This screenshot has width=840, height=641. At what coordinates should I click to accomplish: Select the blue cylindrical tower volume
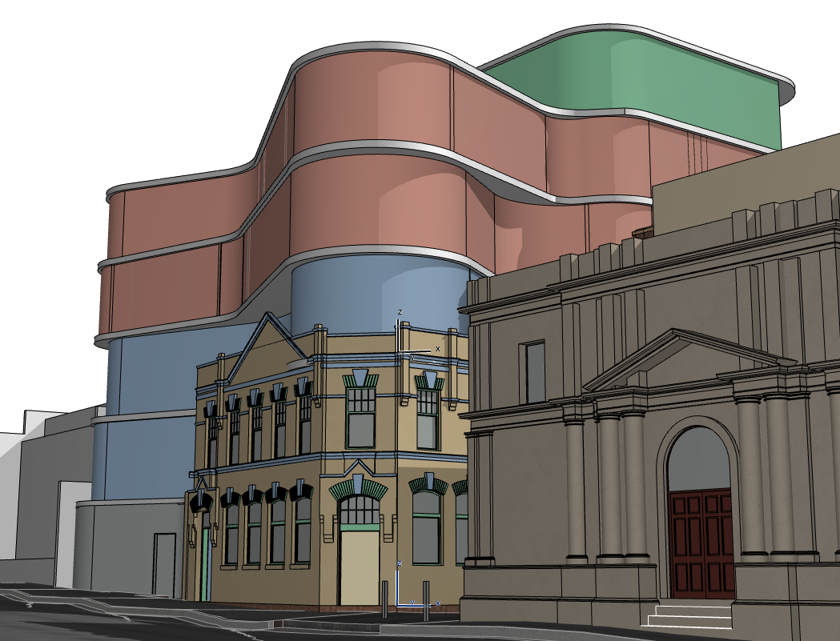[x=380, y=294]
